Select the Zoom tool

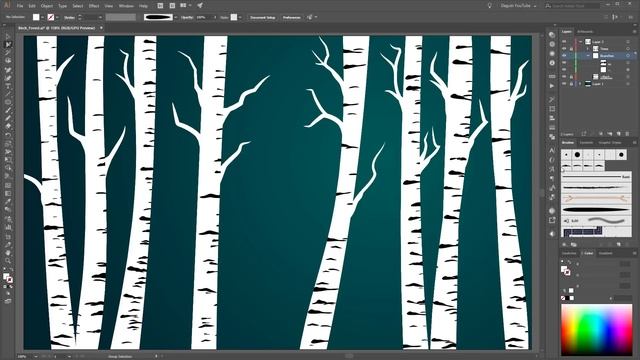[x=8, y=261]
